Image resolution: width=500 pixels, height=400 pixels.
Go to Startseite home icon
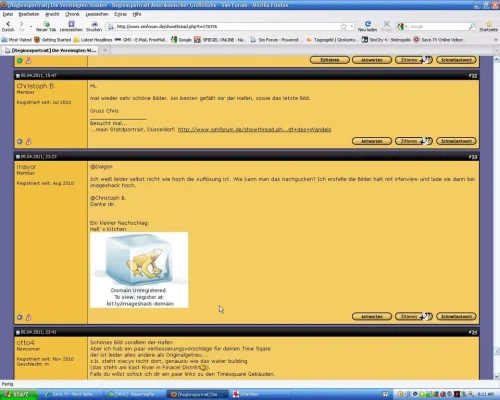[x=489, y=26]
